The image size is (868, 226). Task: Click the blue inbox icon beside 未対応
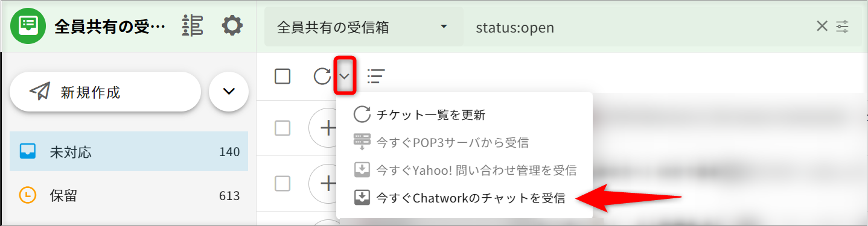click(28, 151)
